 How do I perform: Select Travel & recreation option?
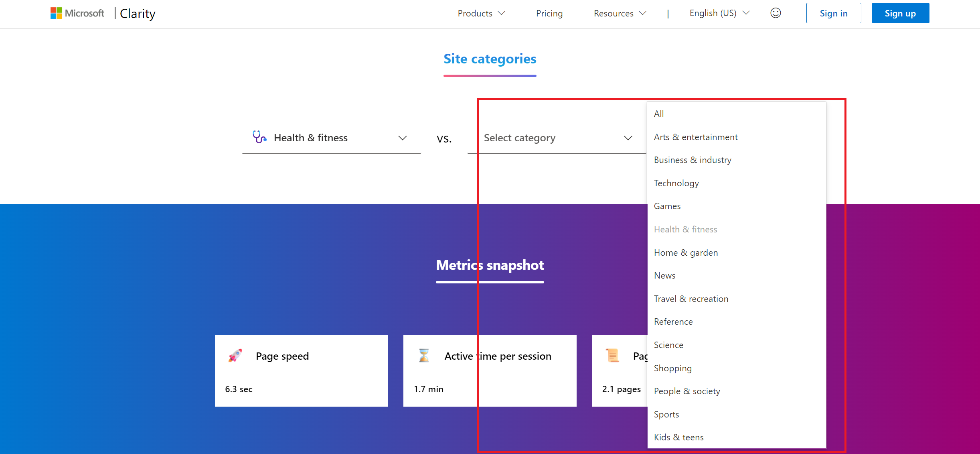pyautogui.click(x=691, y=299)
